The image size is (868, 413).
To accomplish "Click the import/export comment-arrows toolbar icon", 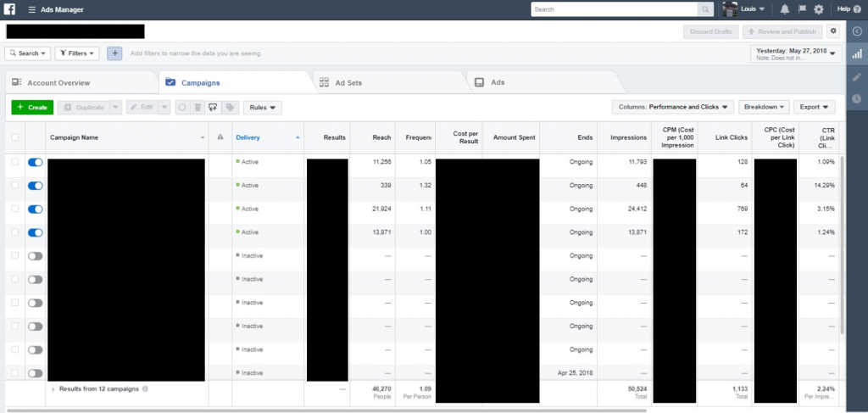I will pyautogui.click(x=213, y=108).
